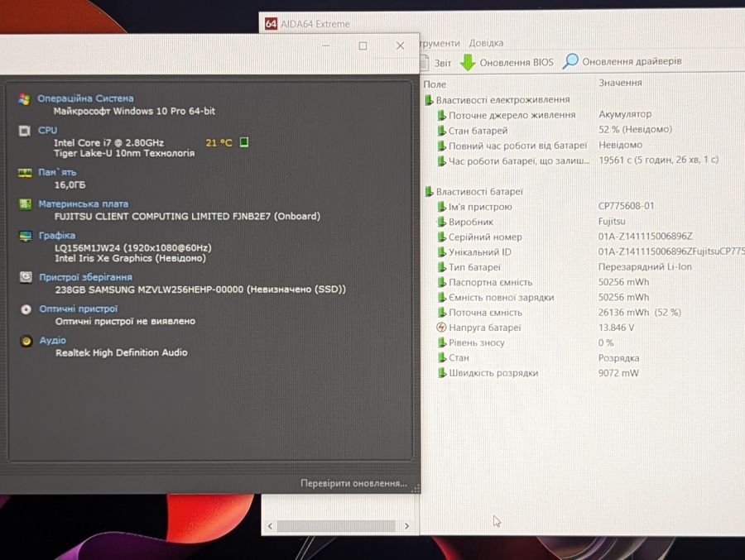Click battery icon beside Властивості електроживлення

click(429, 100)
